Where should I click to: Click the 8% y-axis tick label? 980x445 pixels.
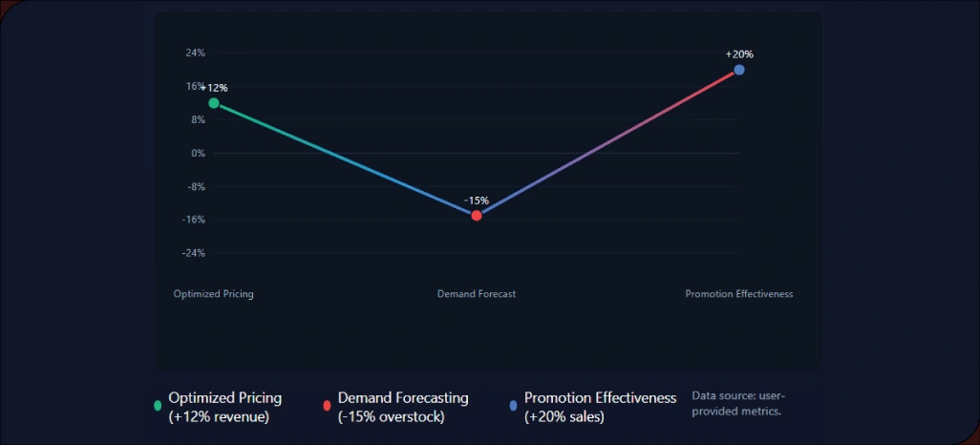[x=198, y=119]
